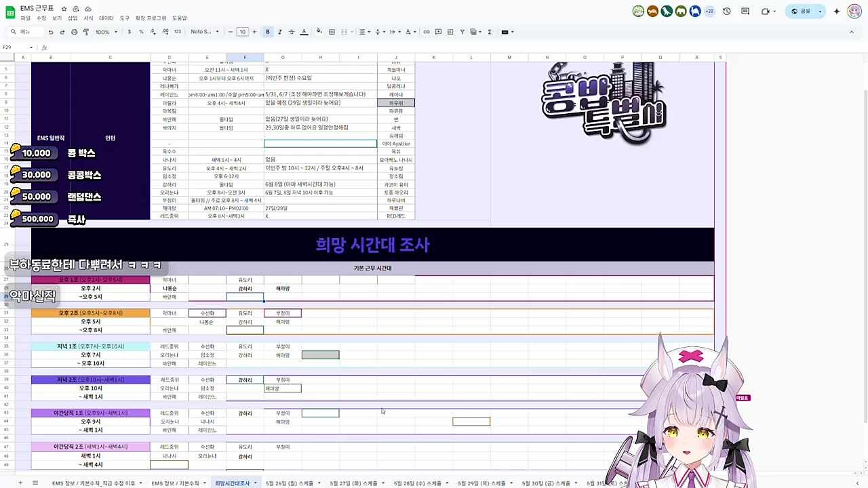Switch to the 5월 26일 (월) 스케줄 tab
This screenshot has width=868, height=488.
tap(293, 483)
